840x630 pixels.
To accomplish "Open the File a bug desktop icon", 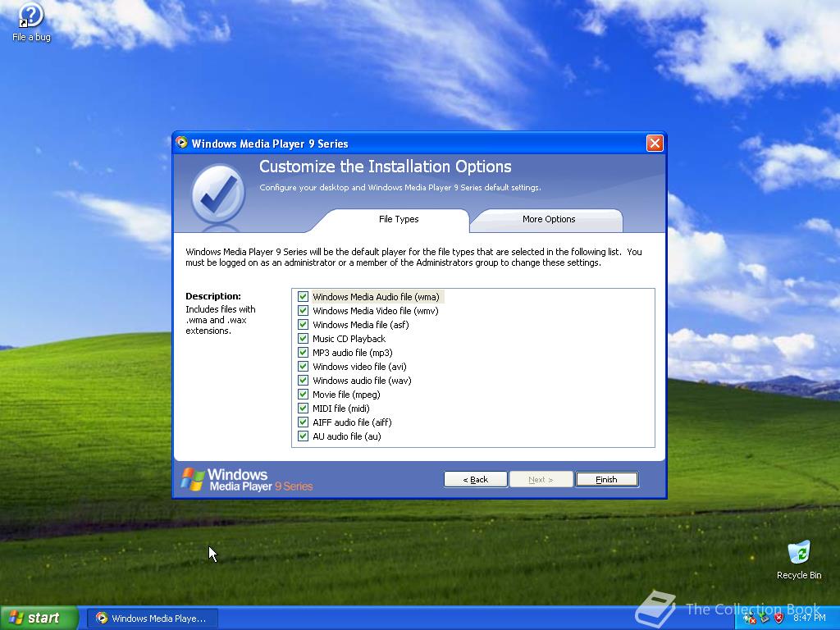I will pyautogui.click(x=30, y=21).
